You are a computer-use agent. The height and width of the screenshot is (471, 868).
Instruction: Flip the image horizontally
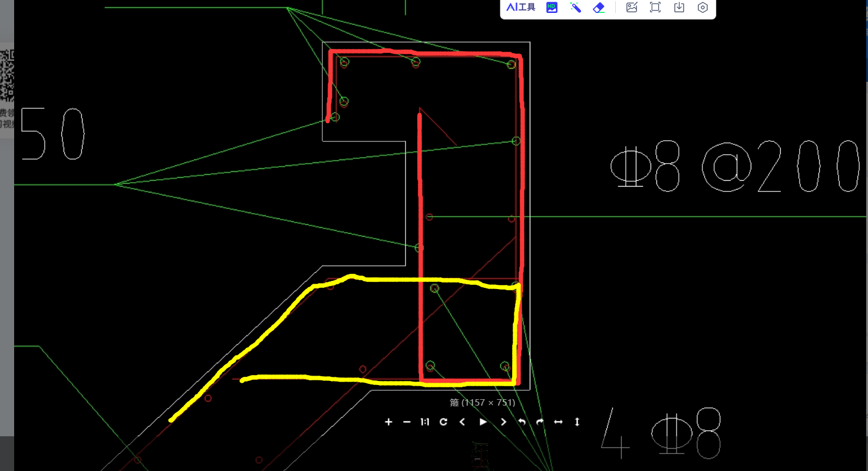(x=559, y=422)
